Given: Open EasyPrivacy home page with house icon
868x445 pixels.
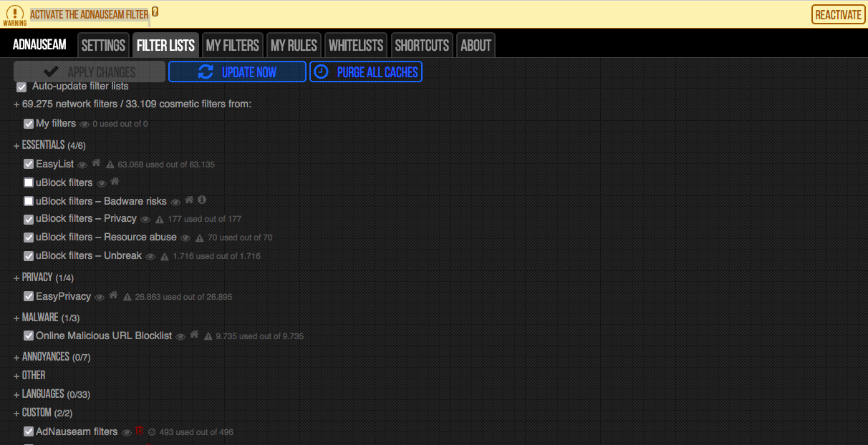Looking at the screenshot, I should 112,295.
